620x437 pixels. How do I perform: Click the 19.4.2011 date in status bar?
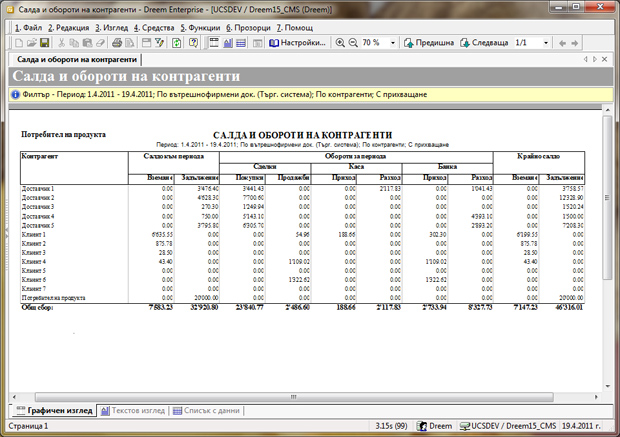coord(581,426)
